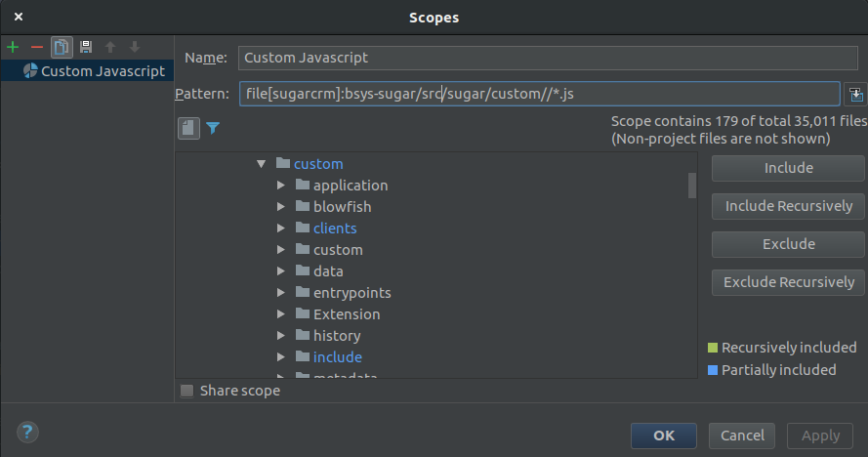Click the green plus Add Scope icon
The width and height of the screenshot is (868, 457).
[13, 47]
